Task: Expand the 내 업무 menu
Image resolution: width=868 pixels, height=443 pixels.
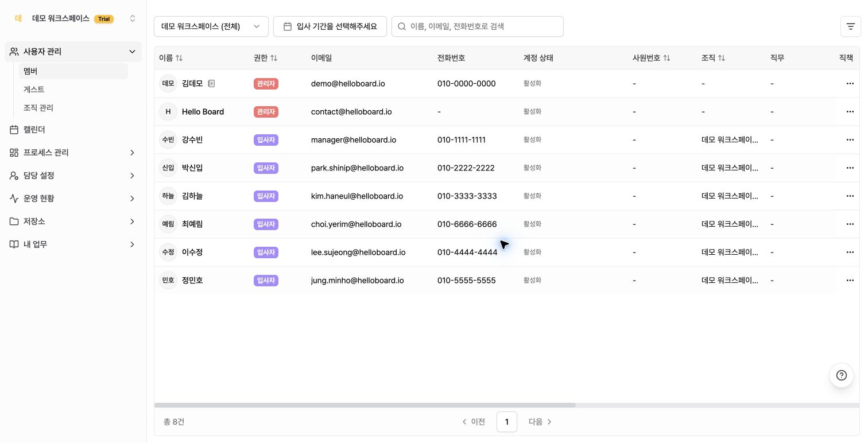Action: (73, 244)
